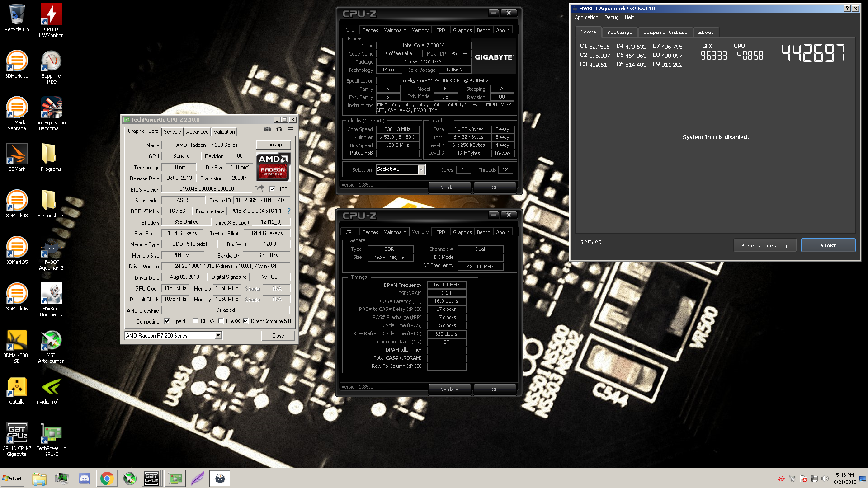The width and height of the screenshot is (868, 488).
Task: Open 3DMark2001 SE desktop shortcut
Action: (17, 346)
